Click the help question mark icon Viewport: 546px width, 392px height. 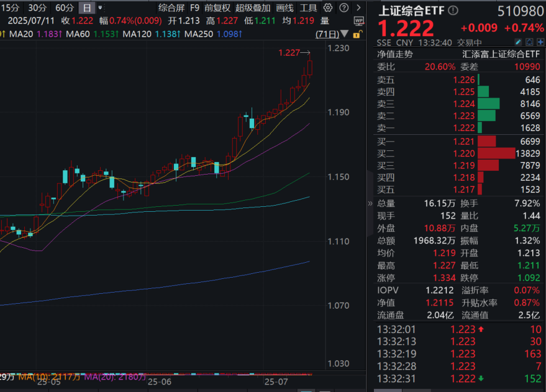tap(344, 7)
